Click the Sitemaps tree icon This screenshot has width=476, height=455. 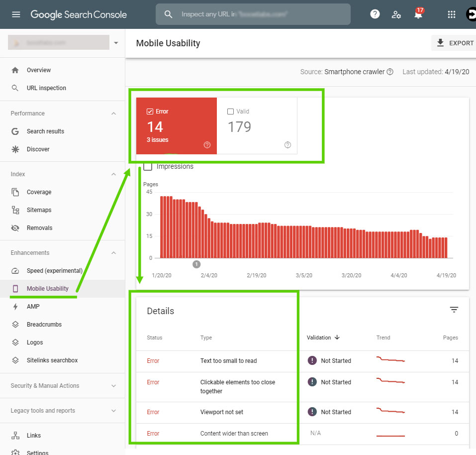pos(15,210)
